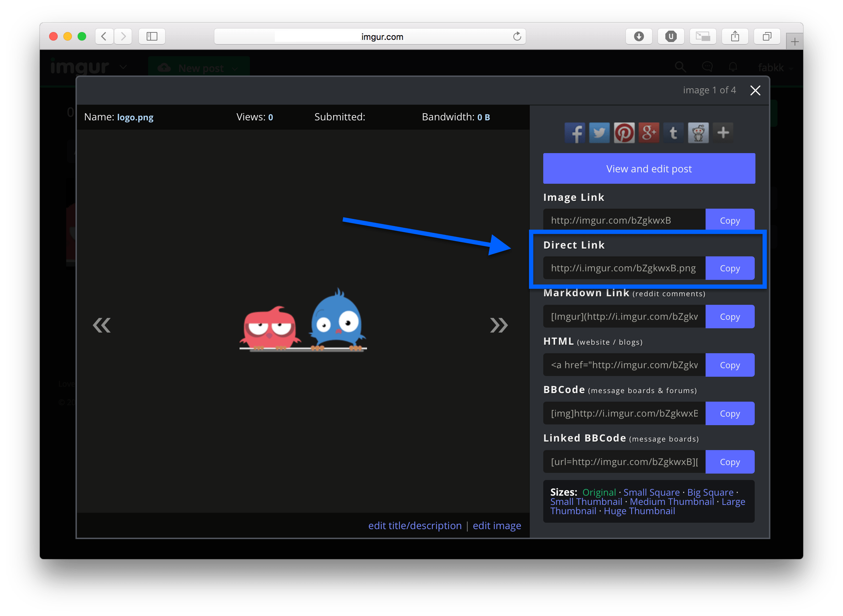This screenshot has width=843, height=616.
Task: Select the Linked BBCode text field
Action: [x=624, y=462]
